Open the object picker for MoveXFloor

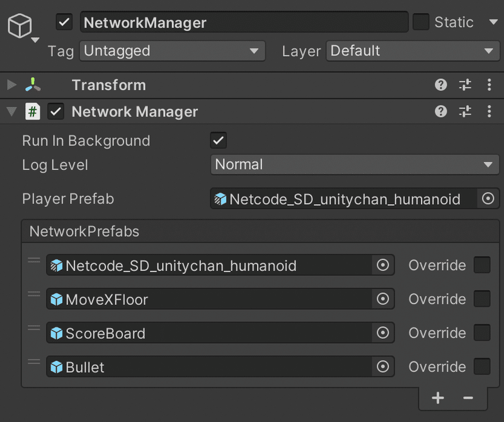tap(382, 299)
